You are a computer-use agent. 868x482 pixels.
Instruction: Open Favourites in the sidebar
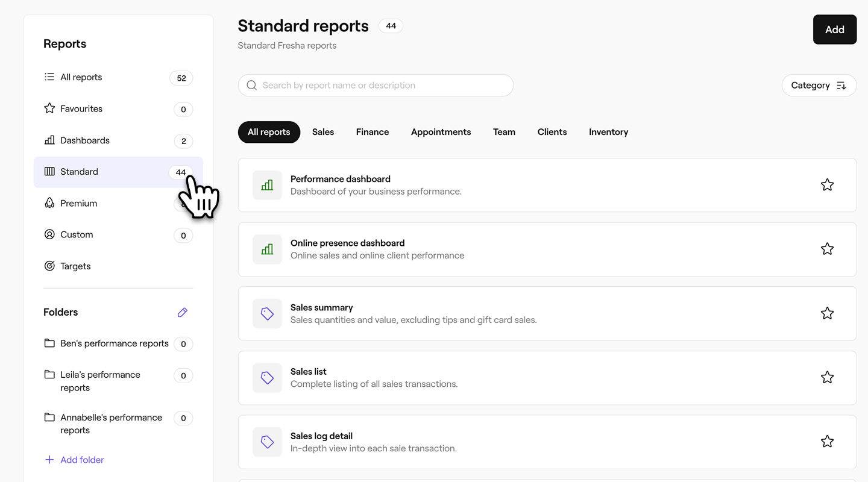[118, 108]
